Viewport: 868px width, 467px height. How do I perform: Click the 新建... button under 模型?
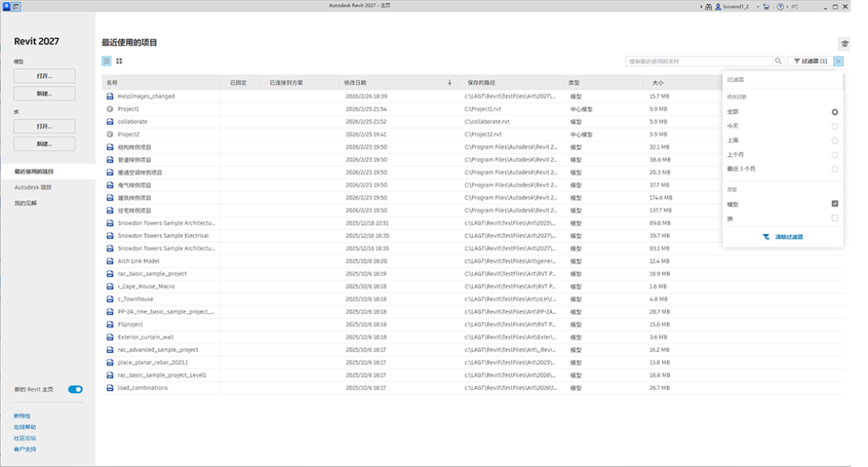tap(44, 93)
